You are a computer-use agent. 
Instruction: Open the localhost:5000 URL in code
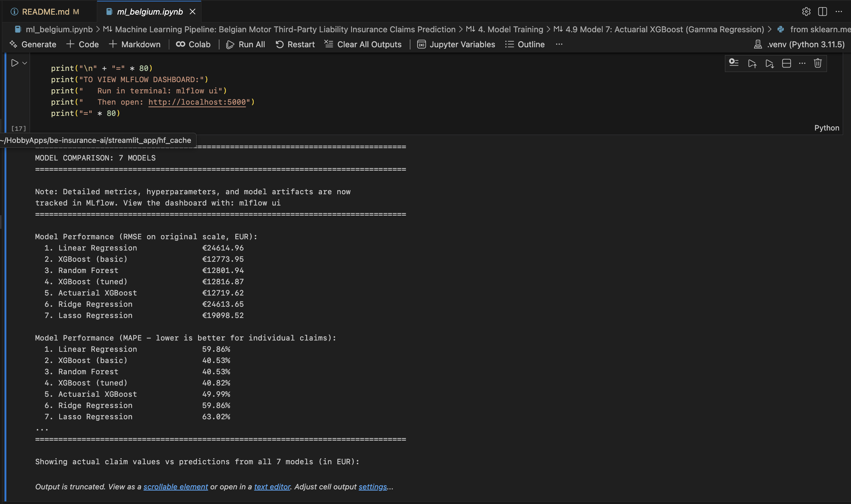197,102
